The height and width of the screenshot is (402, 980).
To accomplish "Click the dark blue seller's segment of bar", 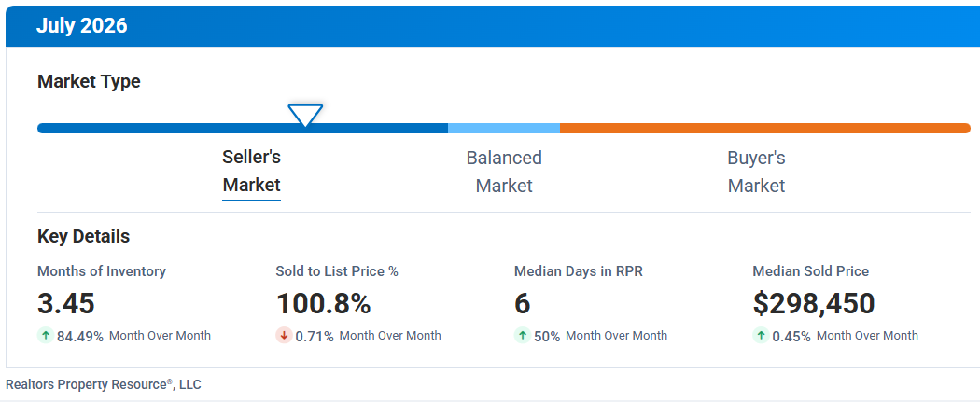I will [243, 129].
